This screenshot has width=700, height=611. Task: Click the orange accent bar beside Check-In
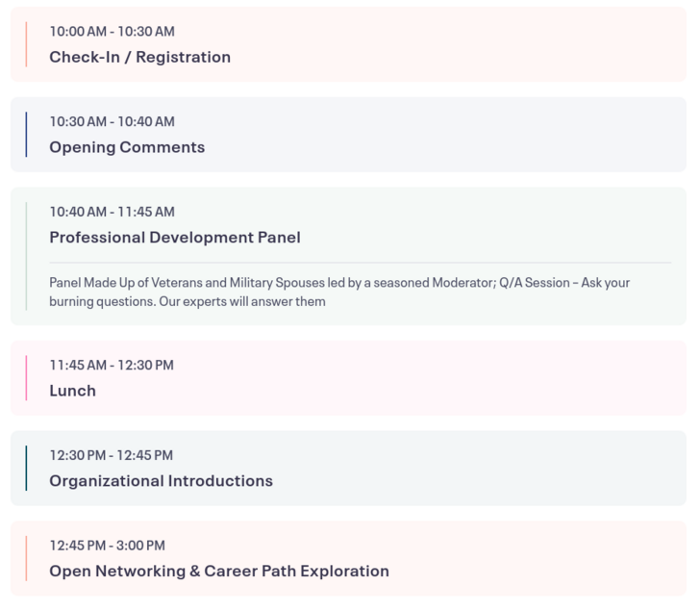26,44
